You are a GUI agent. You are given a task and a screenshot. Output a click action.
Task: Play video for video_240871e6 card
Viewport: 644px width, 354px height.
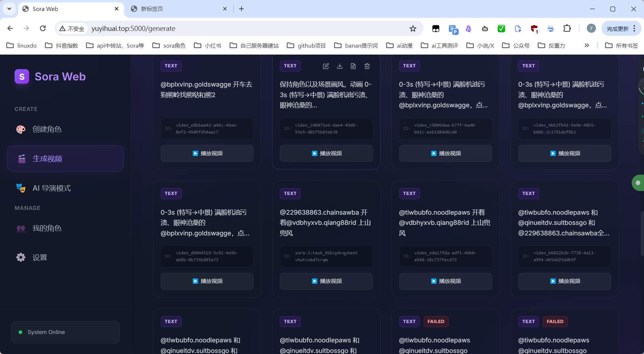tap(326, 153)
